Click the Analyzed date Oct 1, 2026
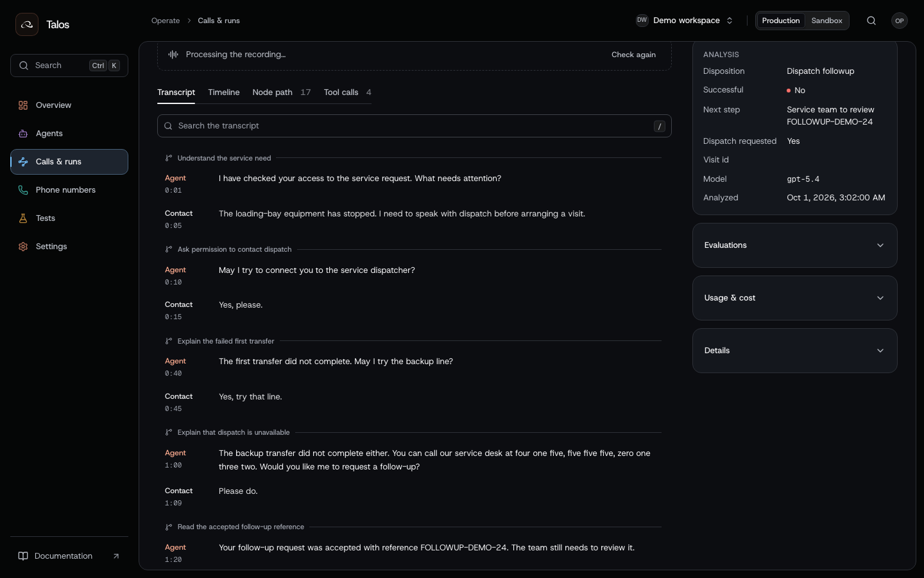 click(x=836, y=198)
